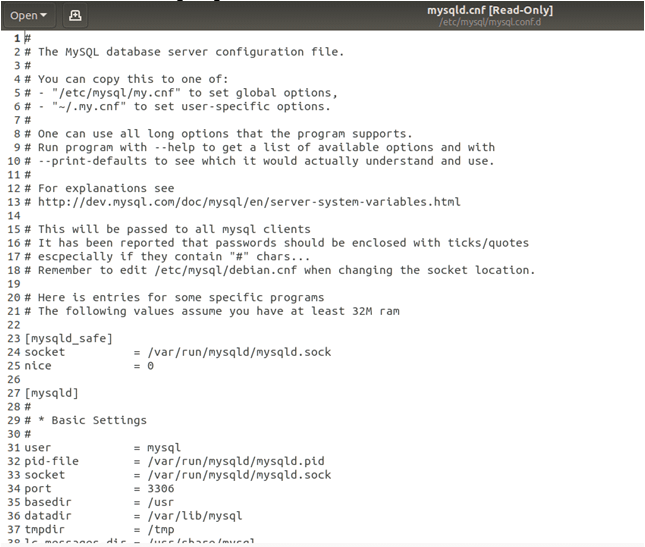Screen dimensions: 645x547
Task: Click the mysqld.cnf [Read-Only] title
Action: 489,10
